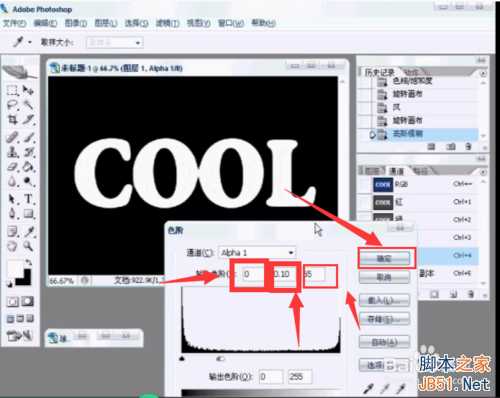
Task: Open the 通道 dropdown showing Alpha 1
Action: point(257,253)
